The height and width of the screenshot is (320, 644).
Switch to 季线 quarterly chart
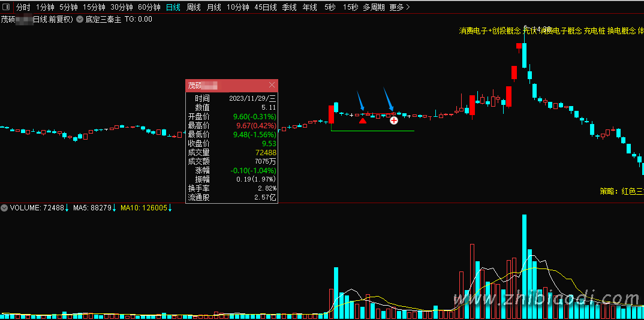289,7
